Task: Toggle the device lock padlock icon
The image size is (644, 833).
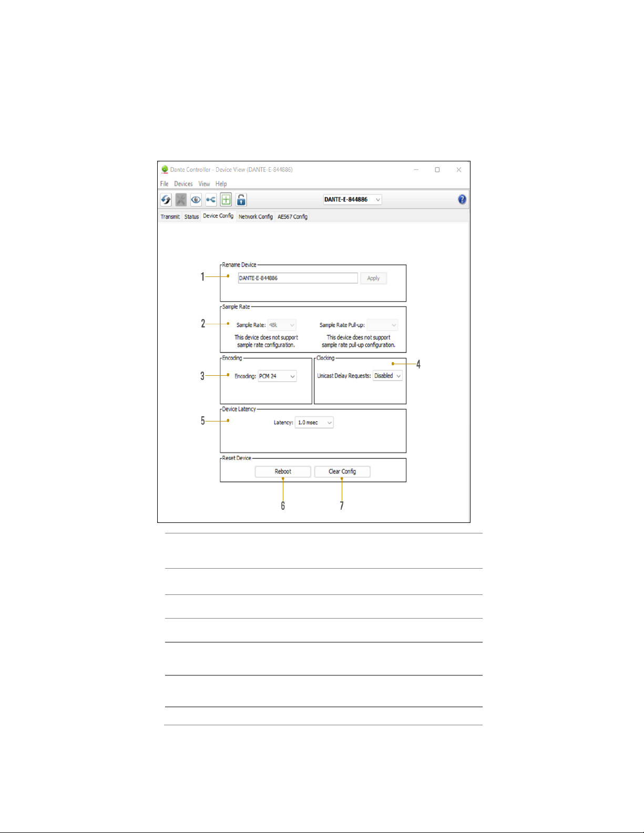Action: (241, 200)
